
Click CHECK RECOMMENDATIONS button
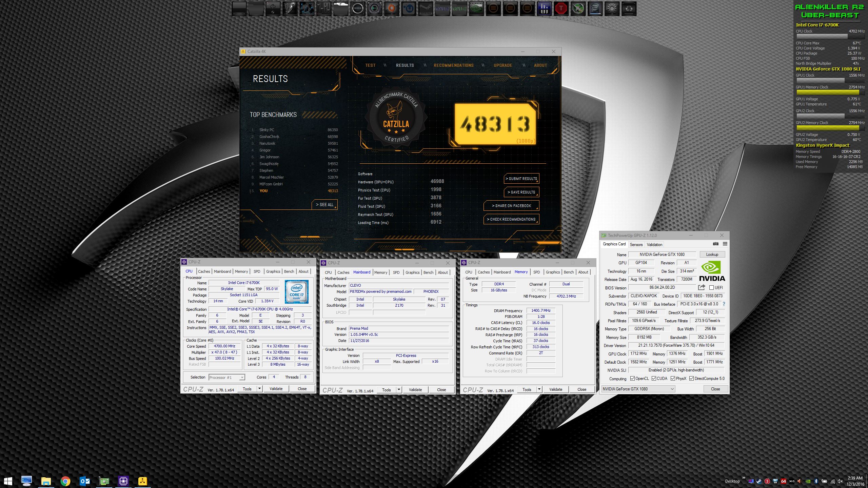coord(511,219)
